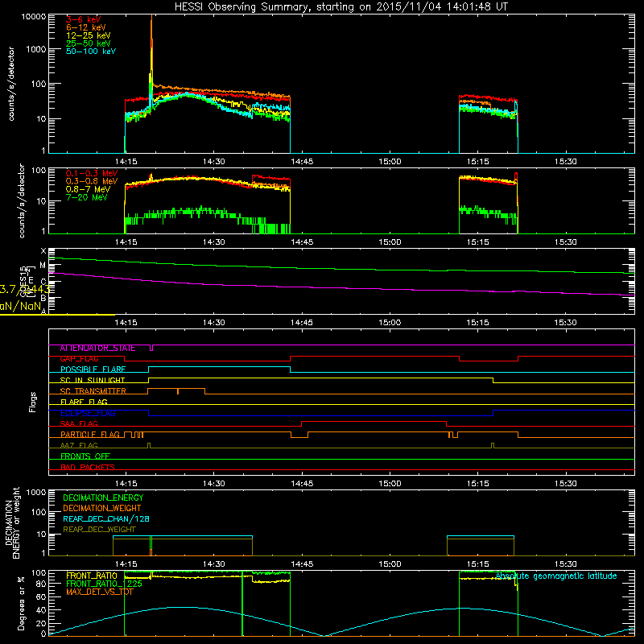This screenshot has width=644, height=644.
Task: Click the REAR_DEC_CHAN/128 legend label
Action: 106,519
